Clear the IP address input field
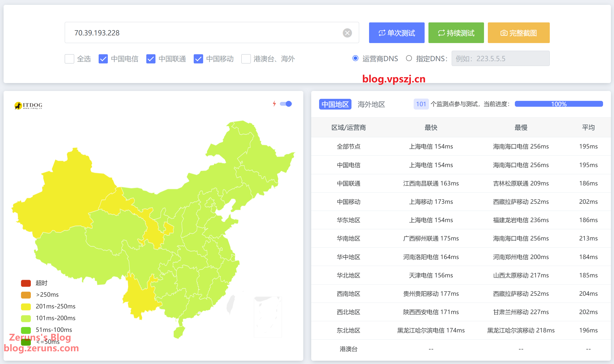The height and width of the screenshot is (364, 614). 347,33
